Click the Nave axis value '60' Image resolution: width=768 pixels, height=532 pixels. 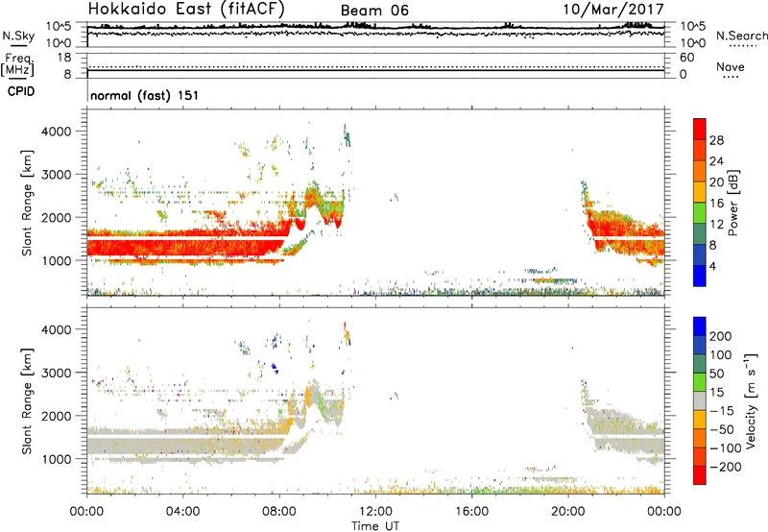click(687, 58)
